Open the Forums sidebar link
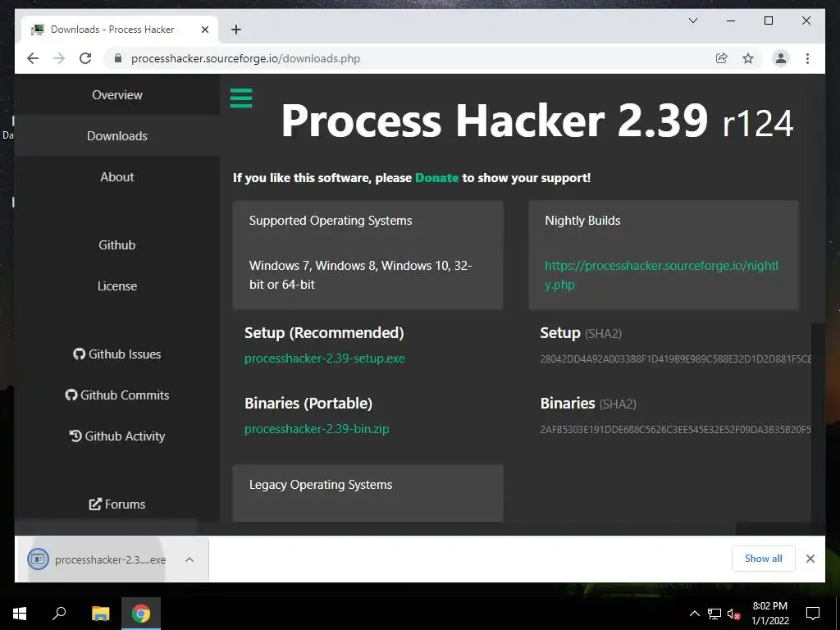 tap(116, 504)
